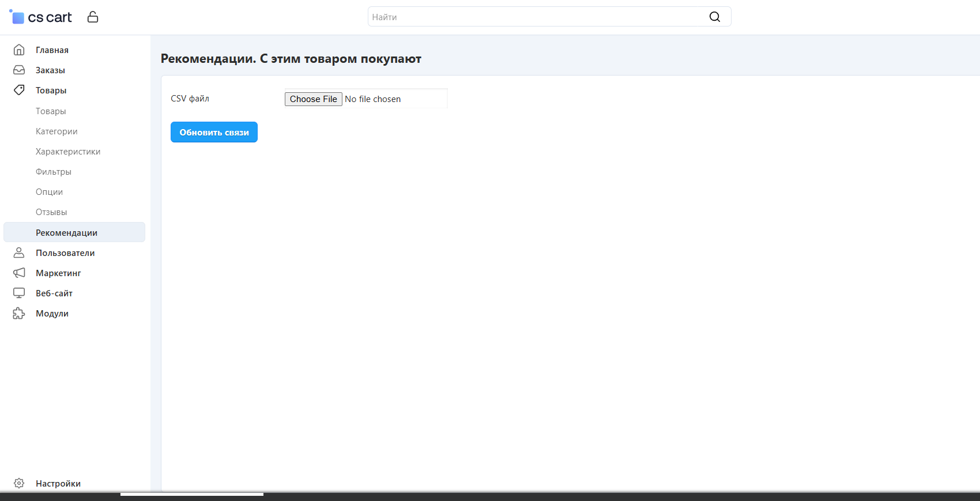Open the Товары submenu item
980x501 pixels.
coord(51,111)
